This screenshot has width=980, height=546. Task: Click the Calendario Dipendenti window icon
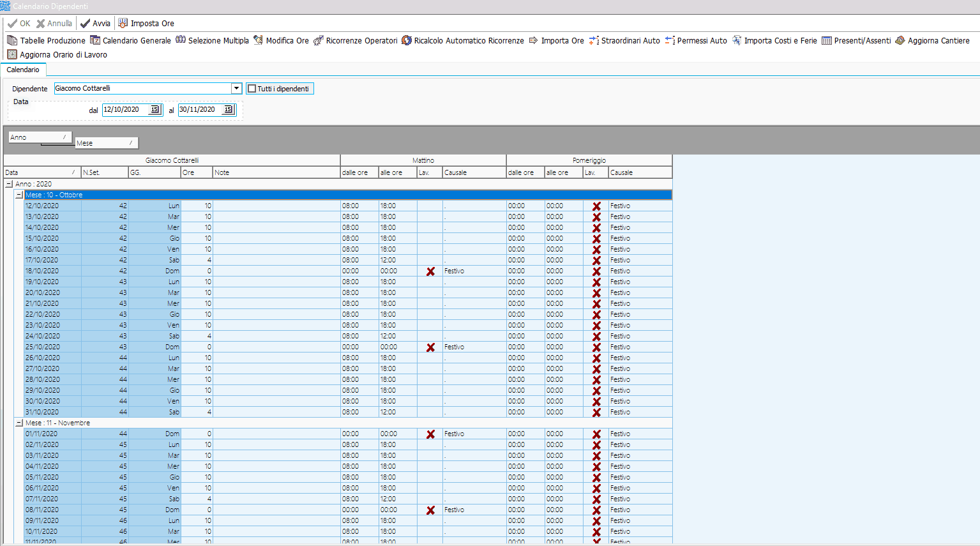click(x=5, y=6)
